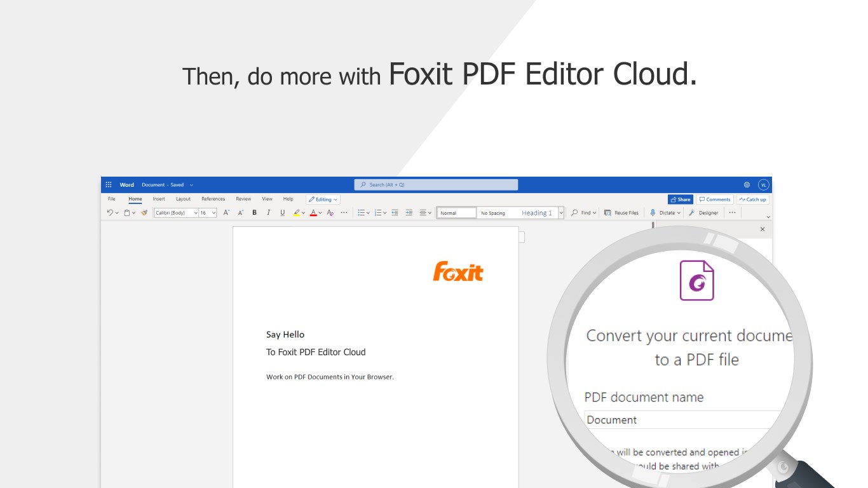Viewport: 868px width, 488px height.
Task: Click the Undo arrow icon
Action: click(x=109, y=213)
